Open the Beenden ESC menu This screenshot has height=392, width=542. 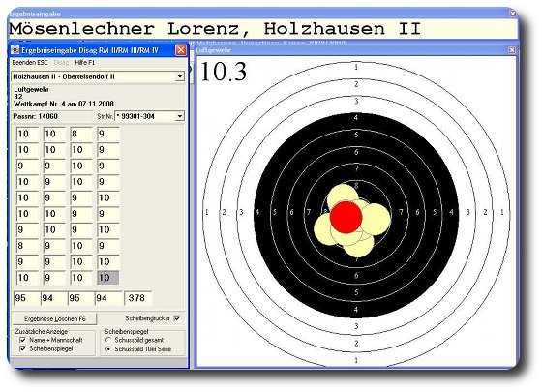coord(30,63)
